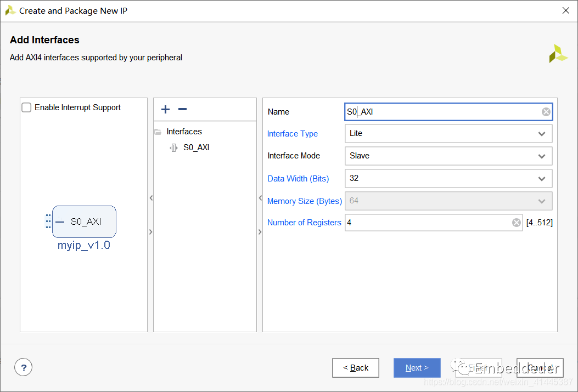The width and height of the screenshot is (578, 392).
Task: Select S0_AXI in the interfaces tree
Action: click(x=196, y=147)
